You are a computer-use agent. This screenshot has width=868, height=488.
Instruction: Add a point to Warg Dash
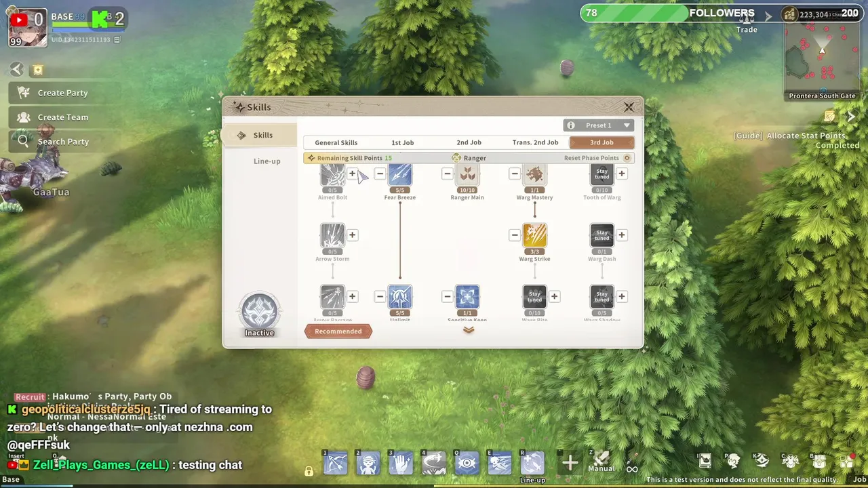pyautogui.click(x=622, y=235)
